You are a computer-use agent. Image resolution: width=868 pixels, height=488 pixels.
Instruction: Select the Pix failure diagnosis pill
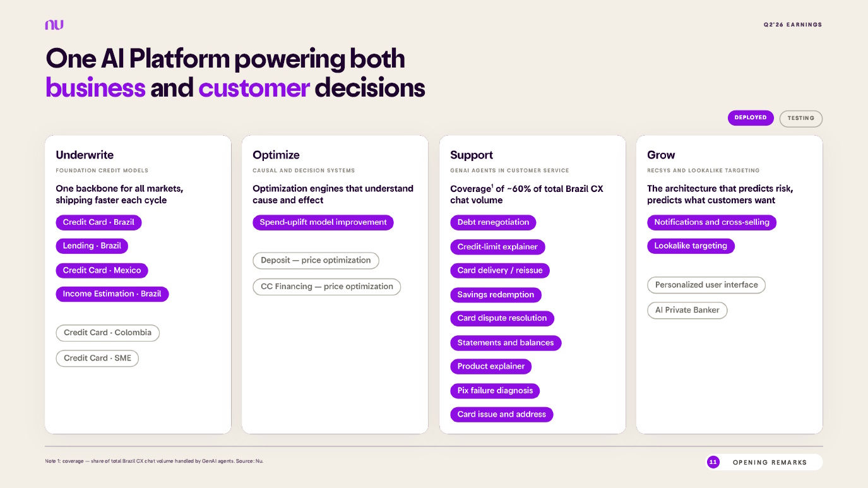click(x=495, y=391)
